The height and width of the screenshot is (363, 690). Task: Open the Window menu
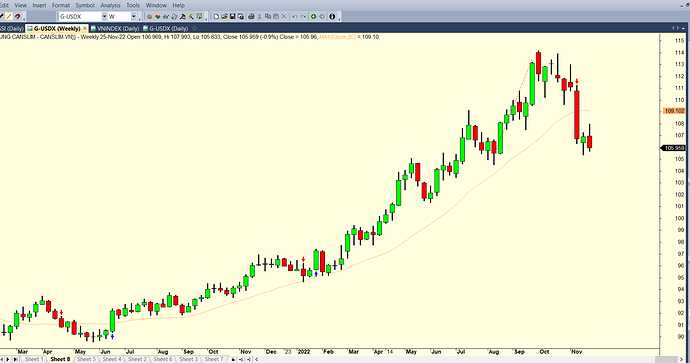point(156,5)
